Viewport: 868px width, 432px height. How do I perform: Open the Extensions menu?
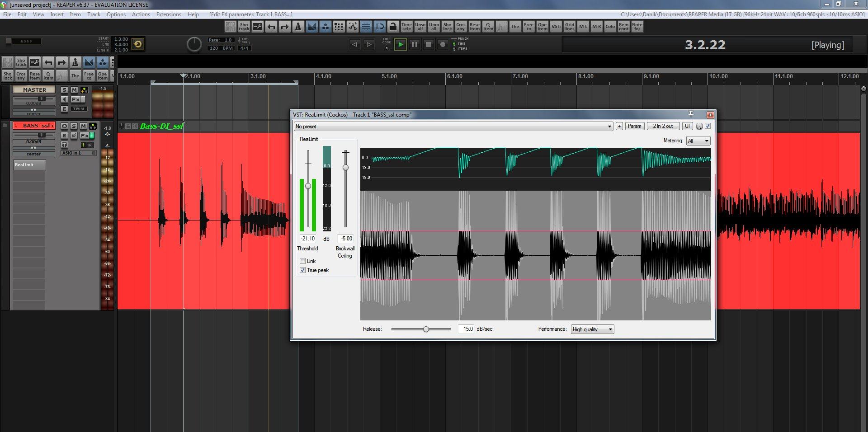tap(169, 14)
